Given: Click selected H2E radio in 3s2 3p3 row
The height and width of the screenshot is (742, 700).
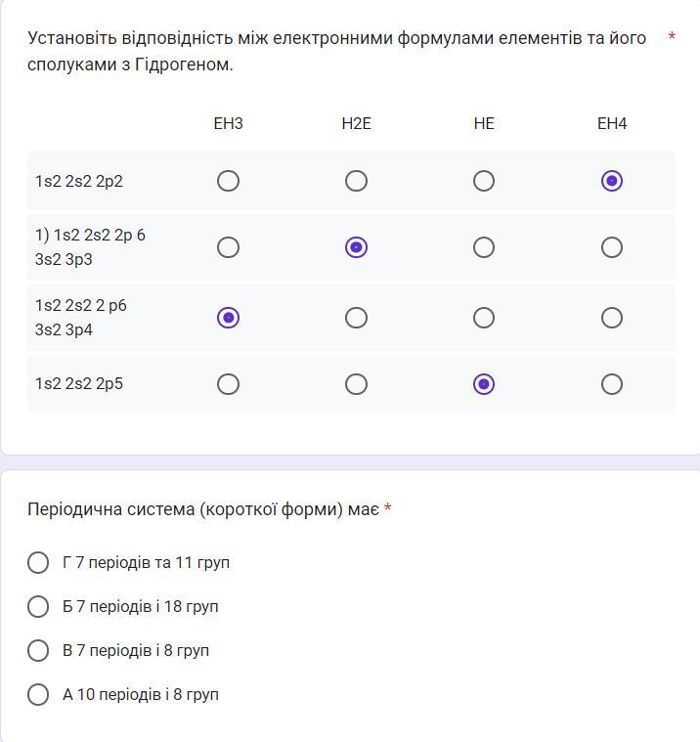Looking at the screenshot, I should tap(356, 247).
